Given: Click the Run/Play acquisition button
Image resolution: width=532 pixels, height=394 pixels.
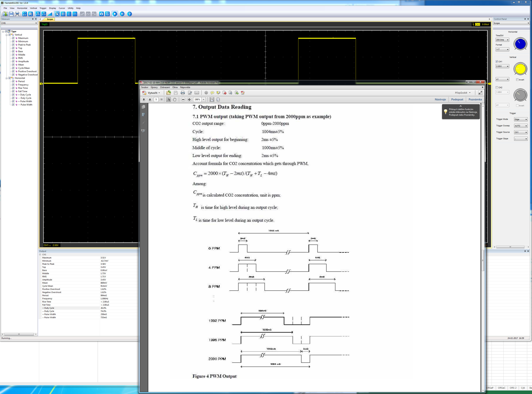Looking at the screenshot, I should [115, 14].
